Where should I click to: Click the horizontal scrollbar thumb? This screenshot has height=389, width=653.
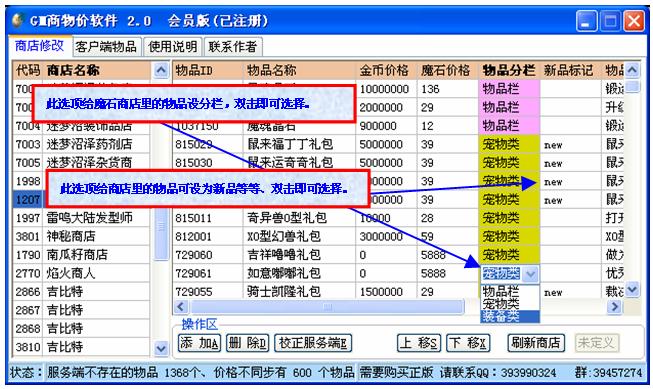click(x=327, y=307)
